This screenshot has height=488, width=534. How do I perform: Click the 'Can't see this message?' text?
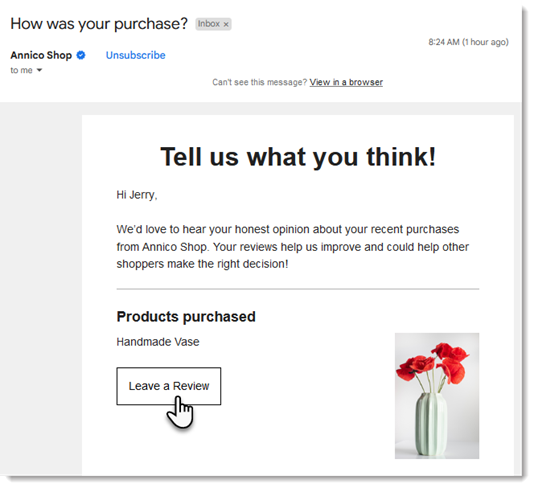point(260,82)
